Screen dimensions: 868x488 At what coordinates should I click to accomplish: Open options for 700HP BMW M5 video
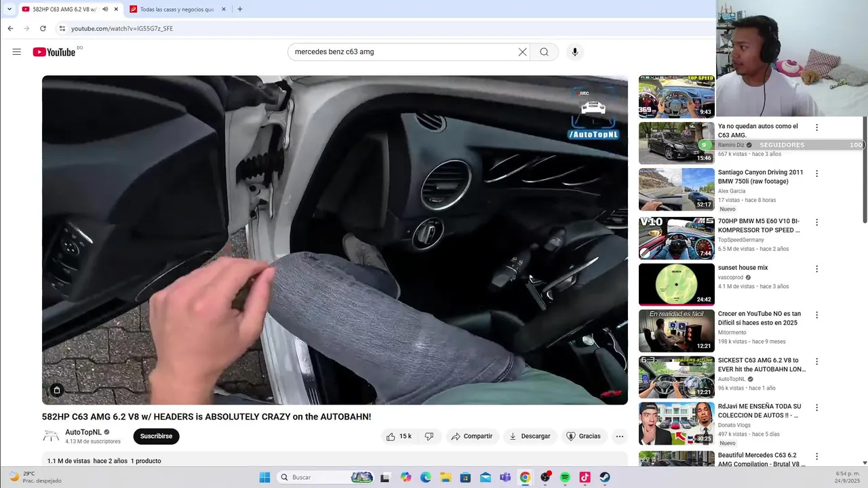click(x=816, y=222)
